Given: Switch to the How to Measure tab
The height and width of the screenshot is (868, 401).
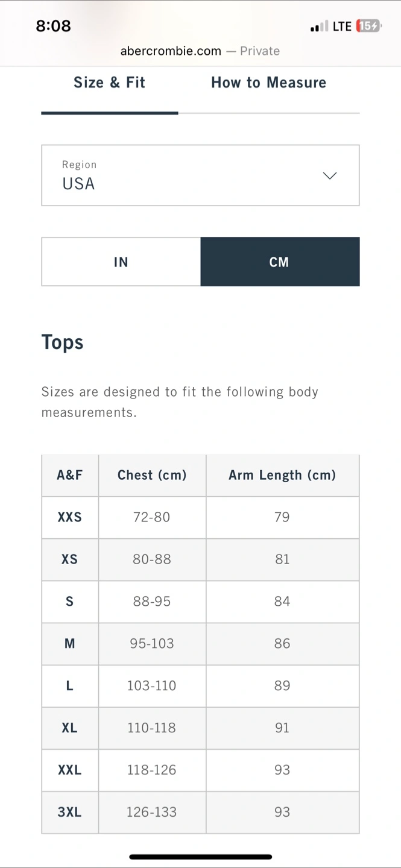Looking at the screenshot, I should click(x=268, y=83).
